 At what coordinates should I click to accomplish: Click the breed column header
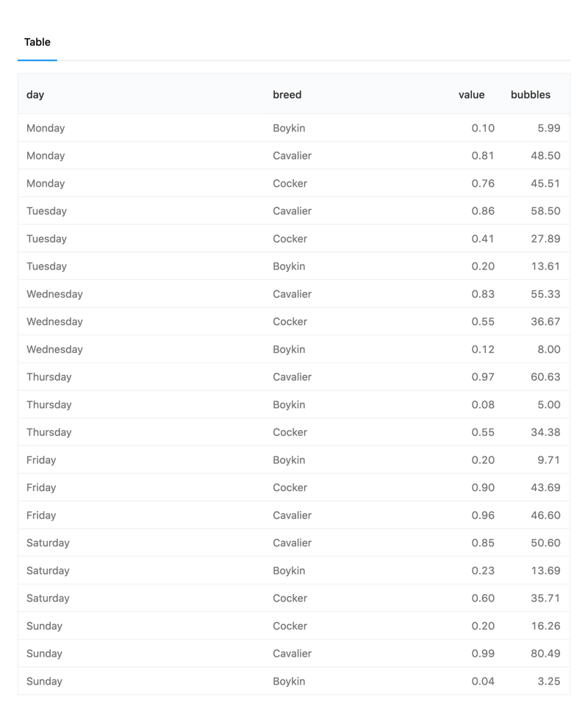tap(287, 95)
